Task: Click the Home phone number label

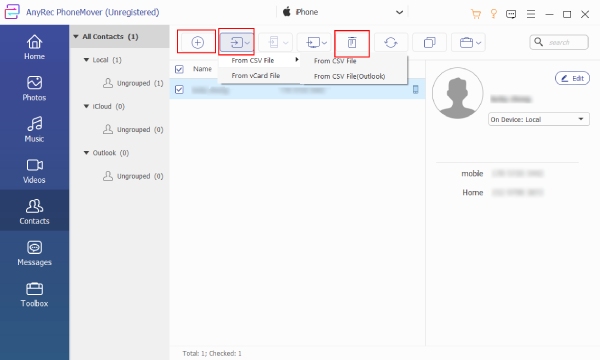Action: [473, 192]
